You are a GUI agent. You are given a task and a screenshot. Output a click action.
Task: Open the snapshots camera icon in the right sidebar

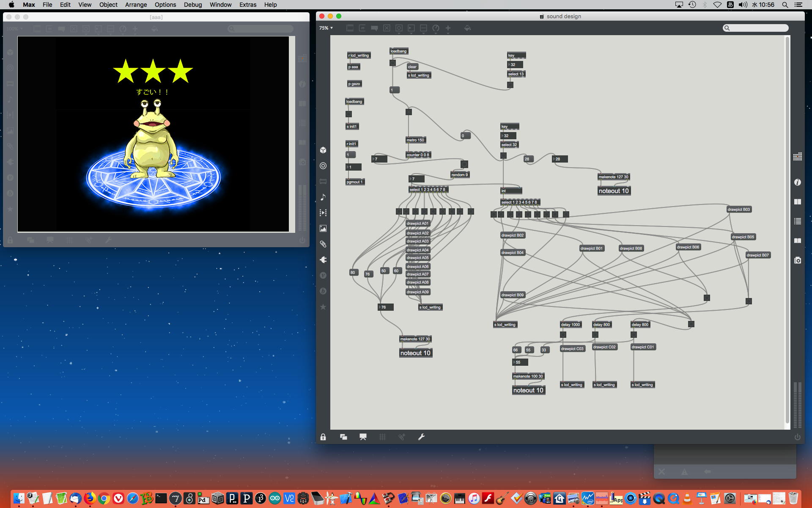click(x=798, y=260)
